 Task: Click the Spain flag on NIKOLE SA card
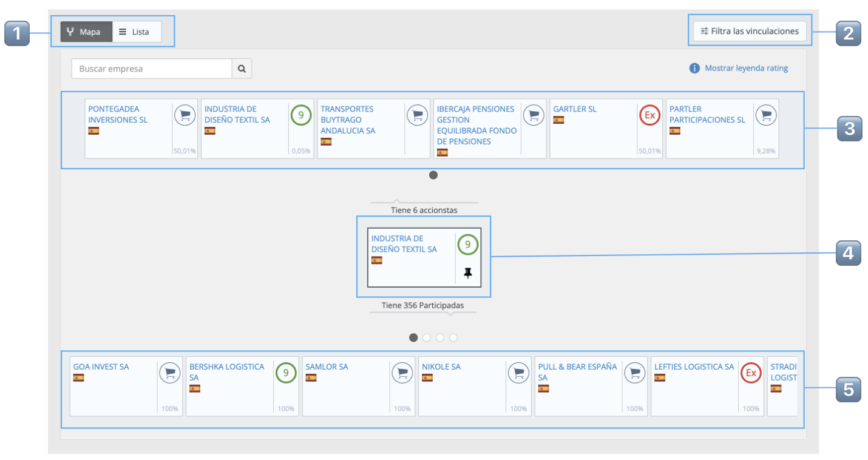[x=427, y=377]
